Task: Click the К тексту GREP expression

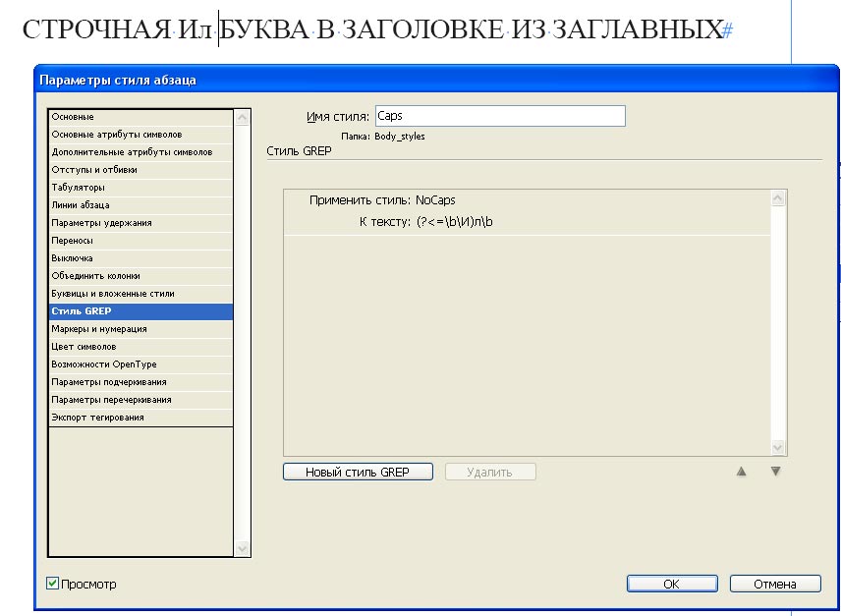Action: coord(454,222)
